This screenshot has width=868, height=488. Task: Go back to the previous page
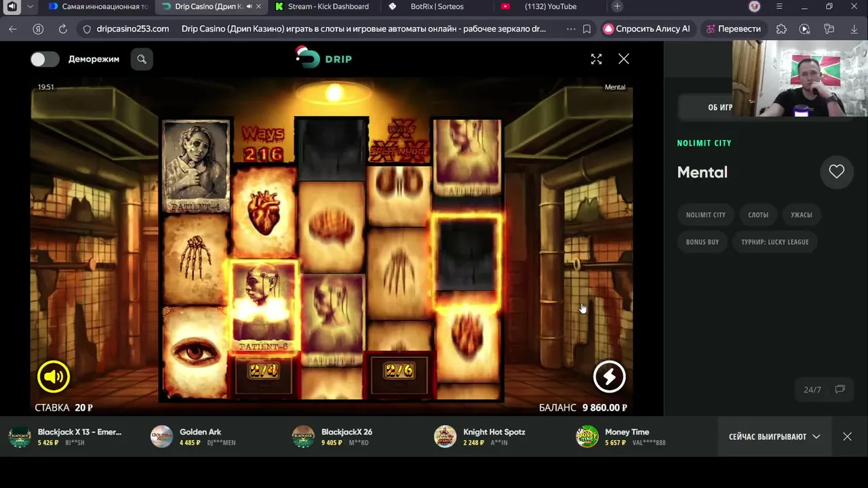pos(13,29)
